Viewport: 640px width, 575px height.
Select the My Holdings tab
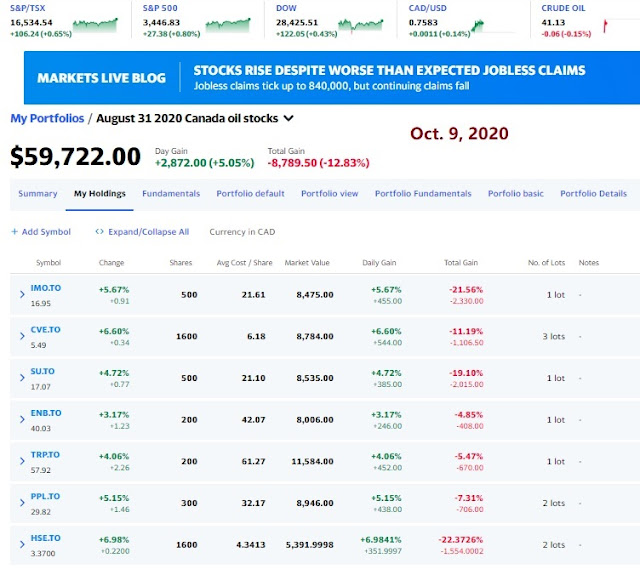tap(100, 194)
